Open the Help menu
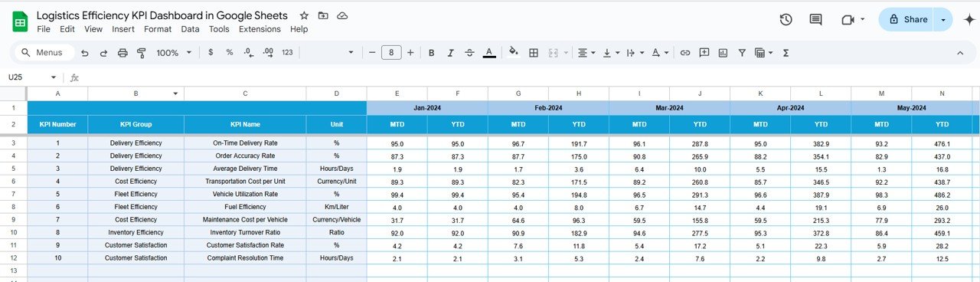980x282 pixels. click(299, 29)
